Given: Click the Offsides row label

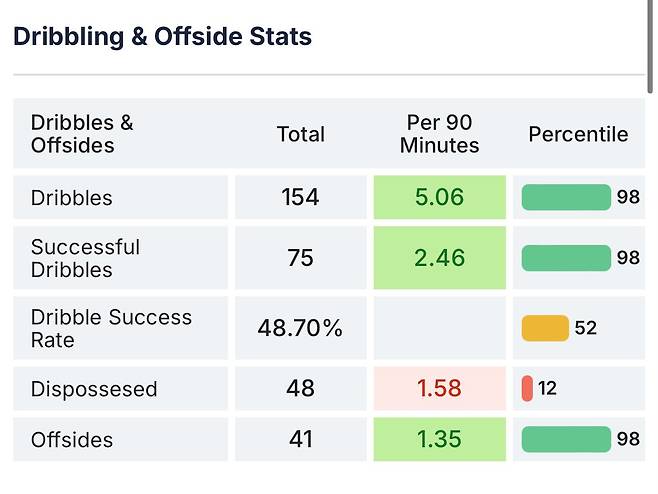Looking at the screenshot, I should coord(72,440).
